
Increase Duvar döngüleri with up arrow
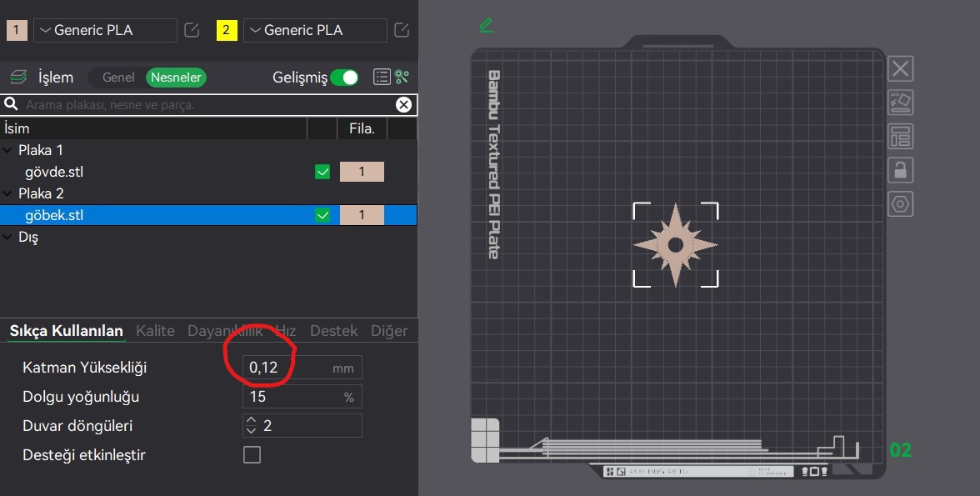[x=252, y=420]
